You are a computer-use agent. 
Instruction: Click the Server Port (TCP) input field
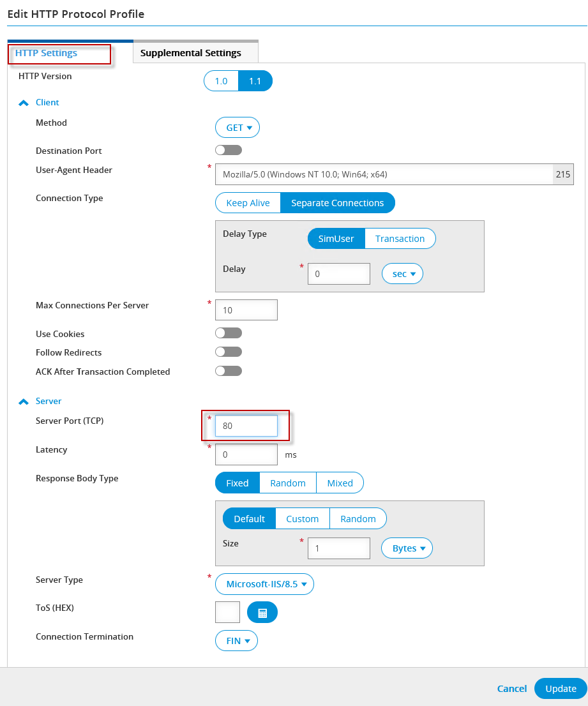coord(246,426)
